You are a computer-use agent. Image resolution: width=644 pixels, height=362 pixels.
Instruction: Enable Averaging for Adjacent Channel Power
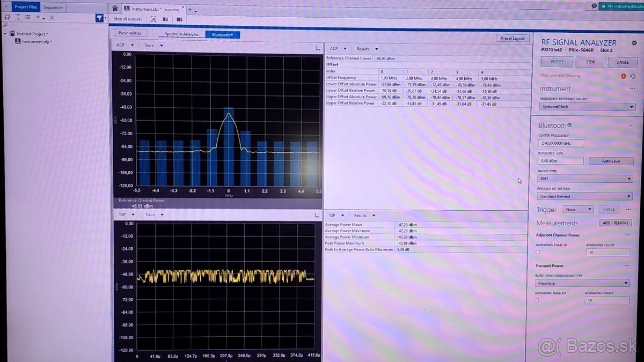538,252
